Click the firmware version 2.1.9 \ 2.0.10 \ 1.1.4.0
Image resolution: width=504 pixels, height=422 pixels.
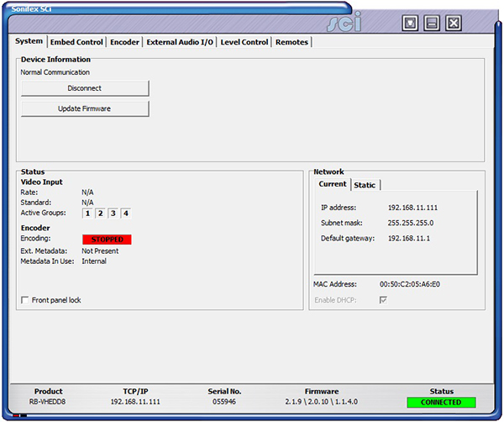click(x=321, y=402)
